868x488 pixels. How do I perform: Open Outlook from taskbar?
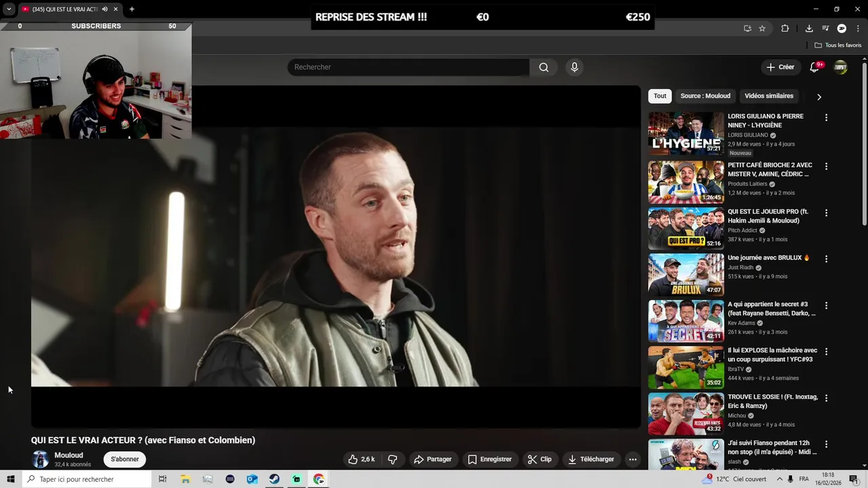(x=252, y=479)
